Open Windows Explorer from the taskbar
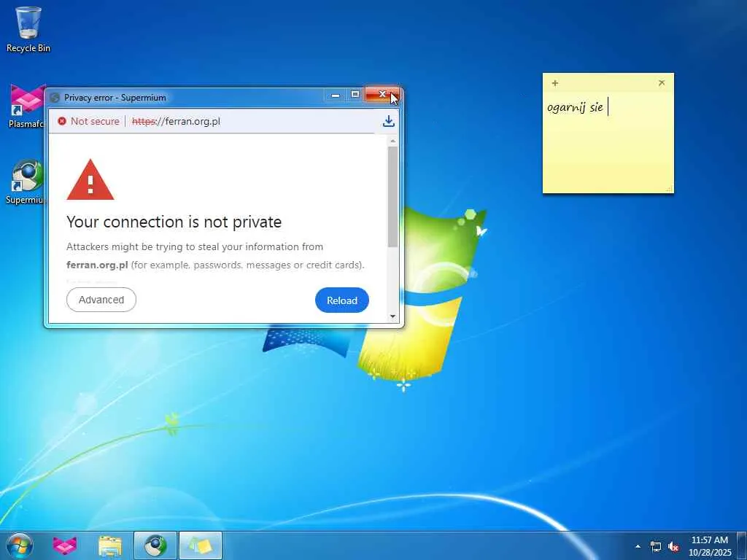Image resolution: width=747 pixels, height=560 pixels. point(110,545)
